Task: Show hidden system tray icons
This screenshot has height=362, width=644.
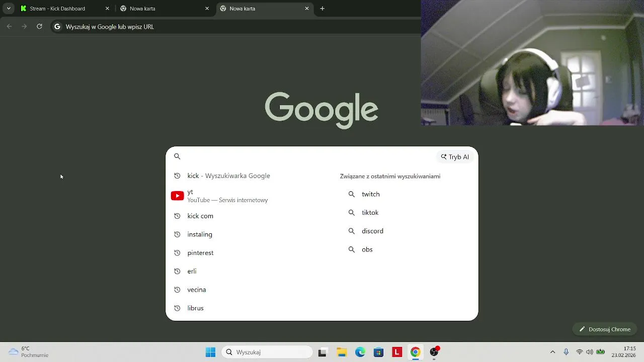Action: pos(552,352)
